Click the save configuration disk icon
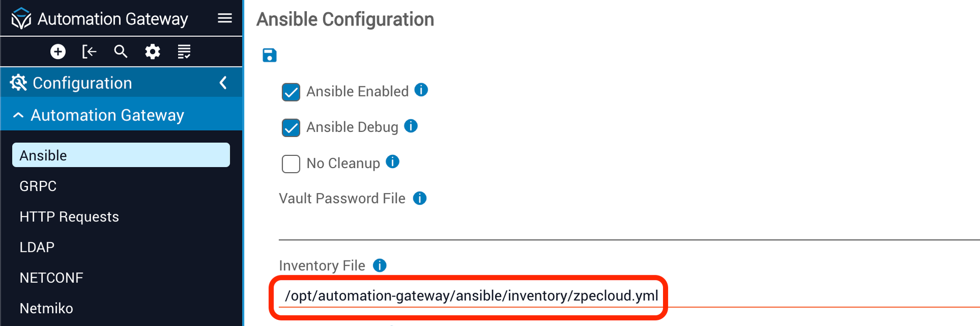 pos(269,55)
